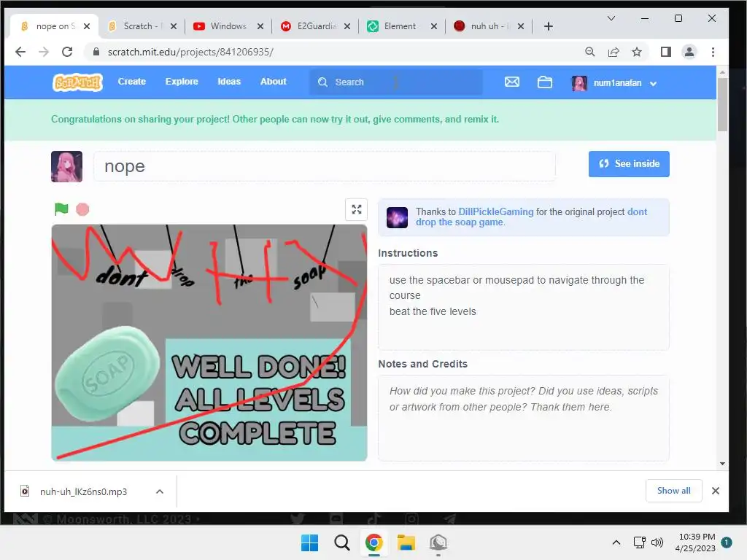This screenshot has height=560, width=747.
Task: Open the clock and date panel
Action: pos(695,542)
